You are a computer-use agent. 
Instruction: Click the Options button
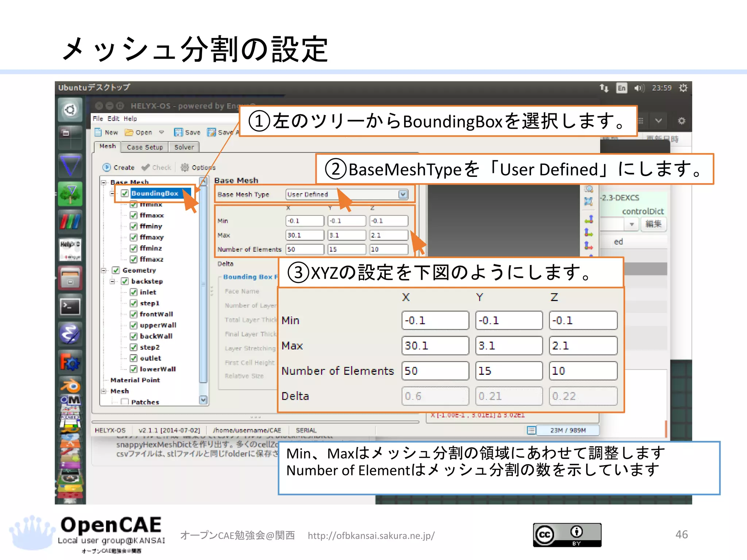(x=198, y=167)
